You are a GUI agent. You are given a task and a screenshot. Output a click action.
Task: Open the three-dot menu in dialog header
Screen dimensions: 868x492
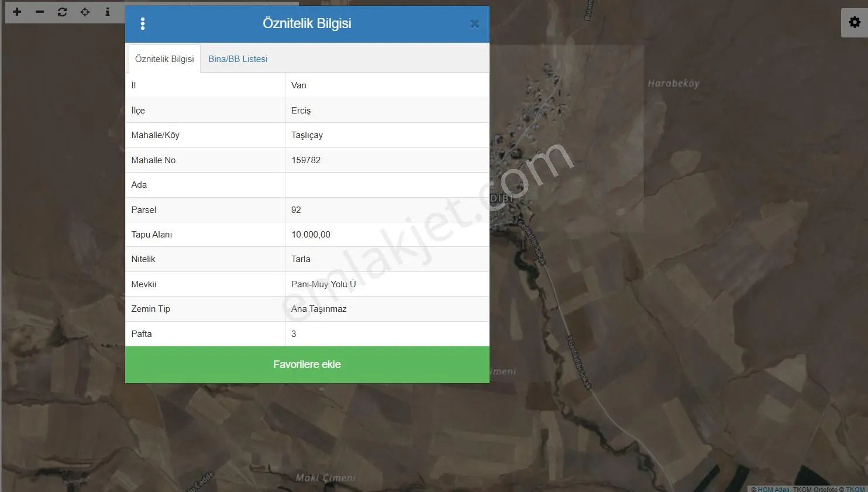coord(143,24)
